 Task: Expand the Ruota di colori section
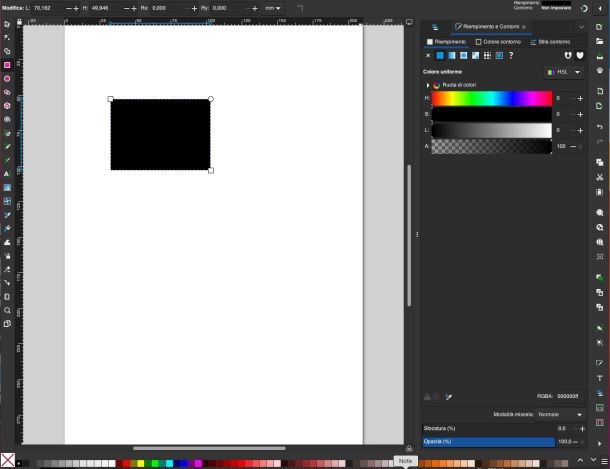(428, 86)
